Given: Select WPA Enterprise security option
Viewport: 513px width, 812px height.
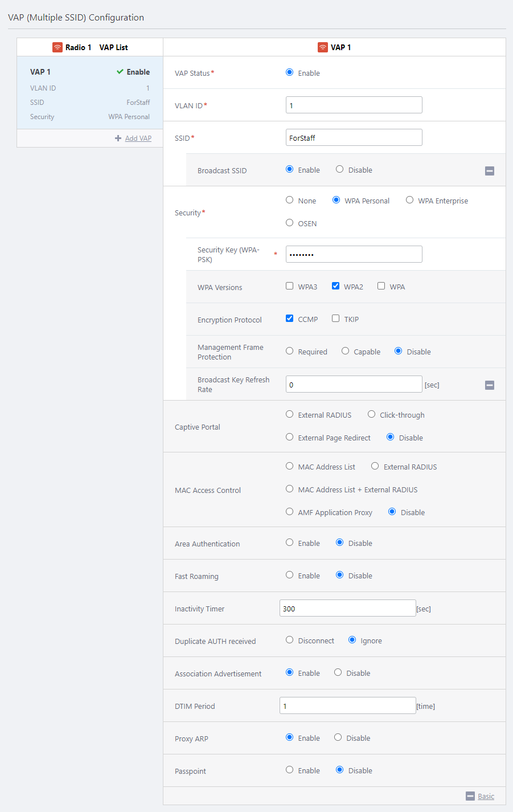Looking at the screenshot, I should pos(410,200).
